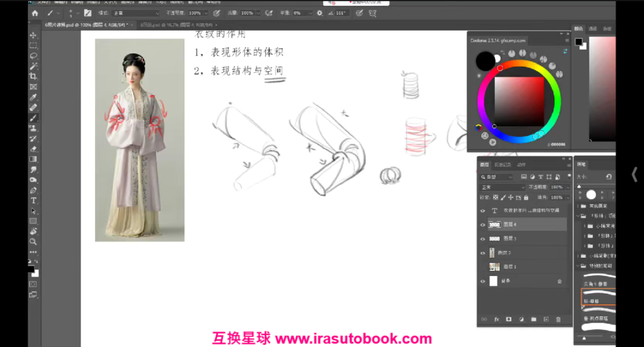Expand 常规画笔 brush folder
Viewport: 644px width, 347px height.
pyautogui.click(x=579, y=206)
